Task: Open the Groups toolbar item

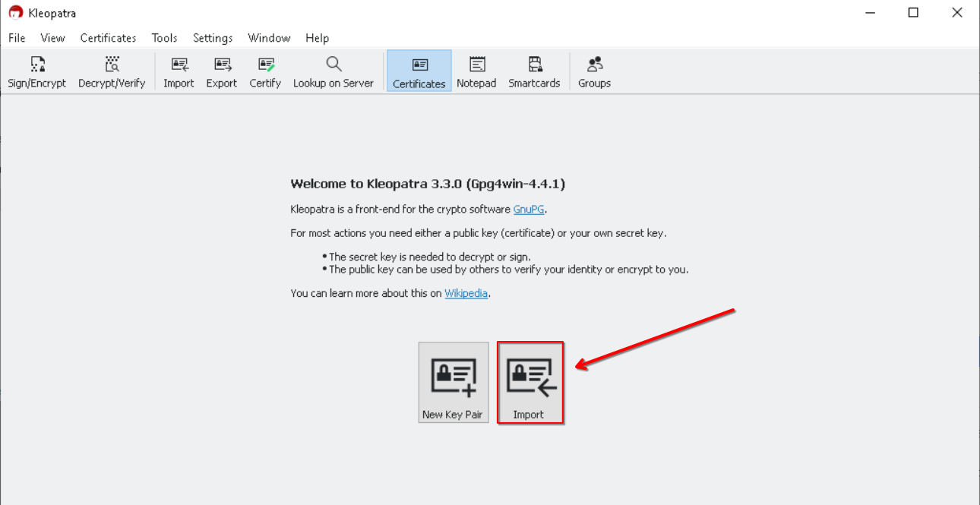Action: click(594, 72)
